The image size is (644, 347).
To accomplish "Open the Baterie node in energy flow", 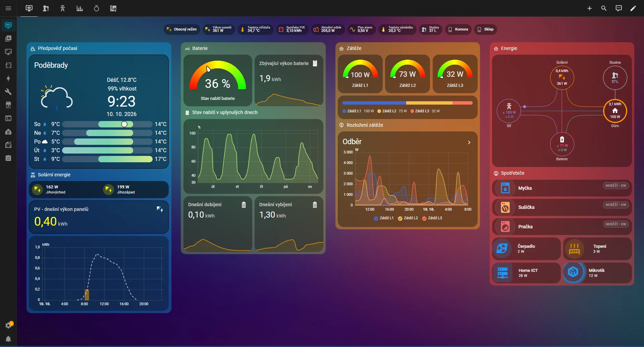I will tap(562, 144).
